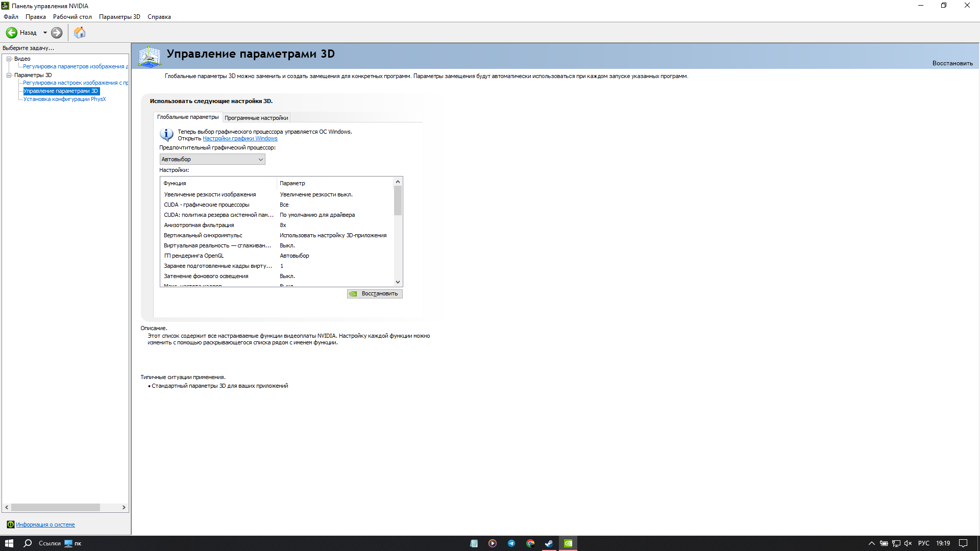Click the 8x anisotropic filtering value
Image resolution: width=980 pixels, height=551 pixels.
(x=283, y=225)
